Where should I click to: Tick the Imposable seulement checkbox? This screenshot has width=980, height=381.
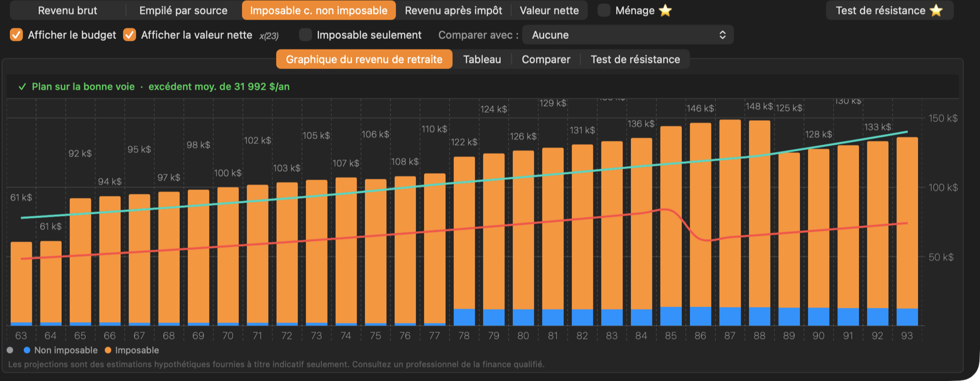coord(305,35)
